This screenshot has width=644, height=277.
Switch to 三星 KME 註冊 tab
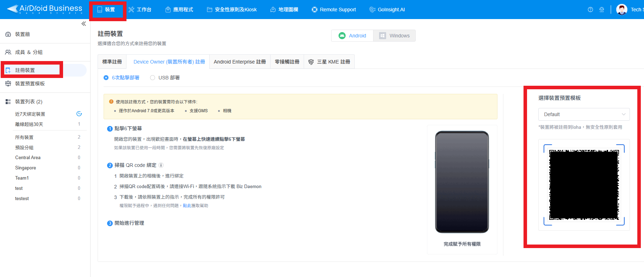coord(329,62)
